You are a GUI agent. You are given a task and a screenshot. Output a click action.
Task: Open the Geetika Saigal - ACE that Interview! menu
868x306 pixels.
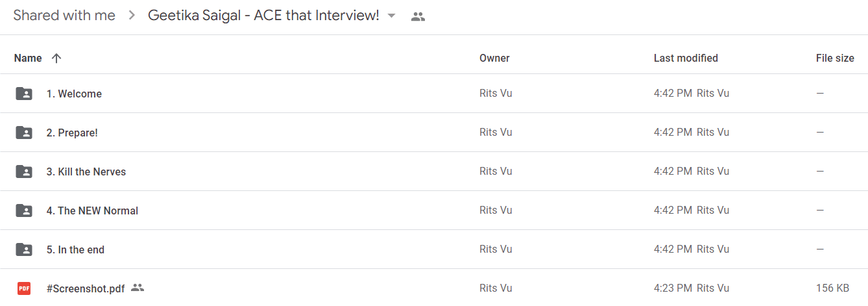pos(263,16)
